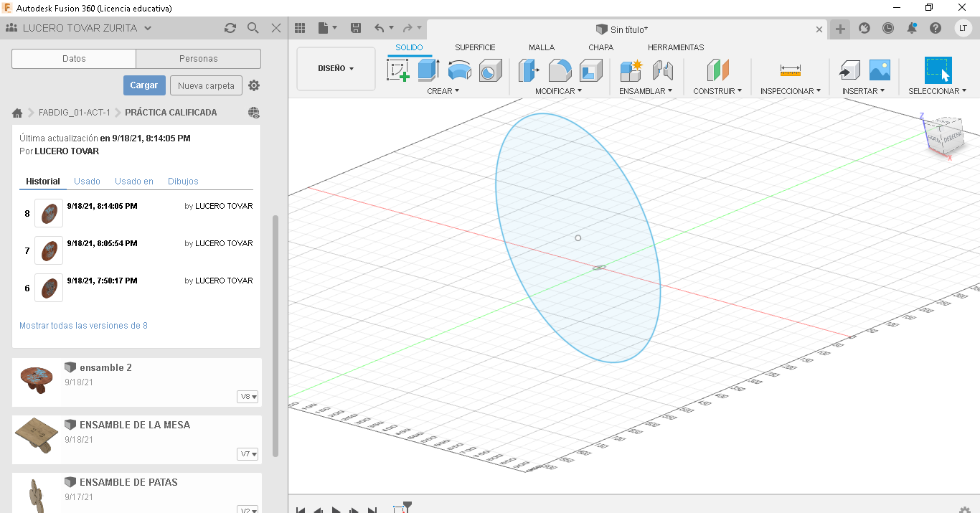Click Mostrar todas las versiones de 8
980x513 pixels.
tap(83, 326)
